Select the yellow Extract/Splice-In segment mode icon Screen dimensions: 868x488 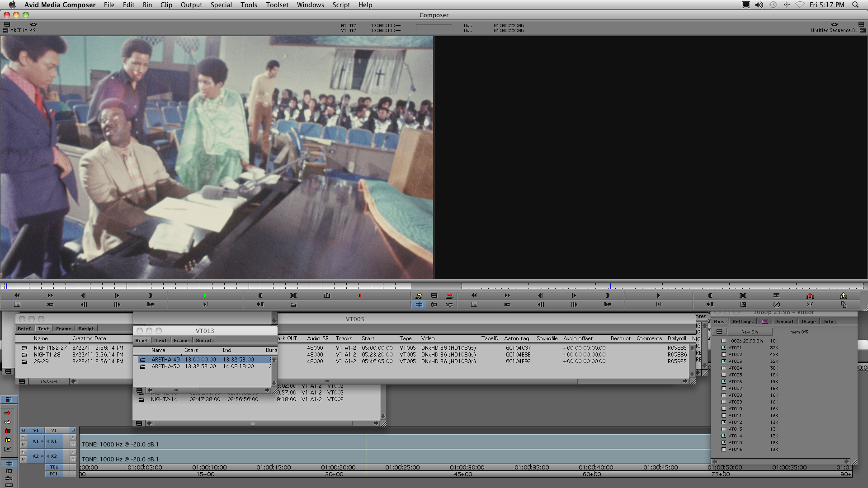coord(8,440)
